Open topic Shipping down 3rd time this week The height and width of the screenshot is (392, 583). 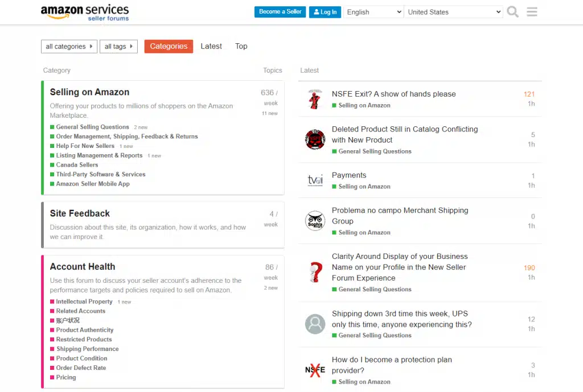pyautogui.click(x=402, y=319)
